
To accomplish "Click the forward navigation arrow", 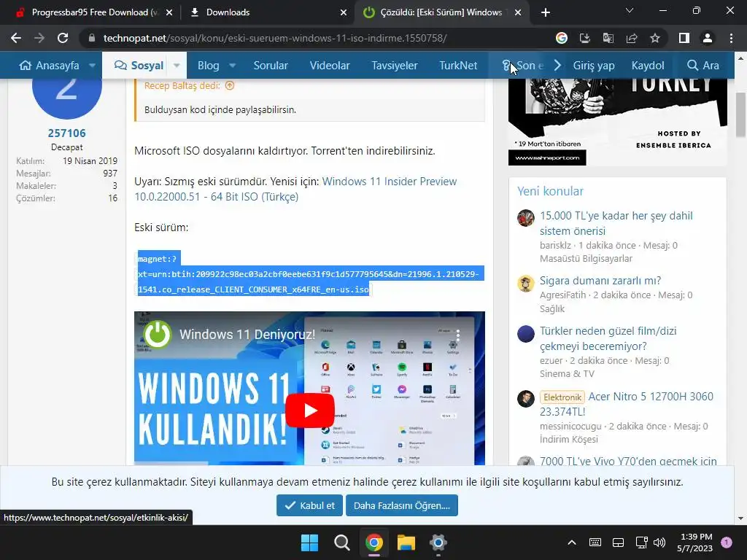I will (x=39, y=38).
